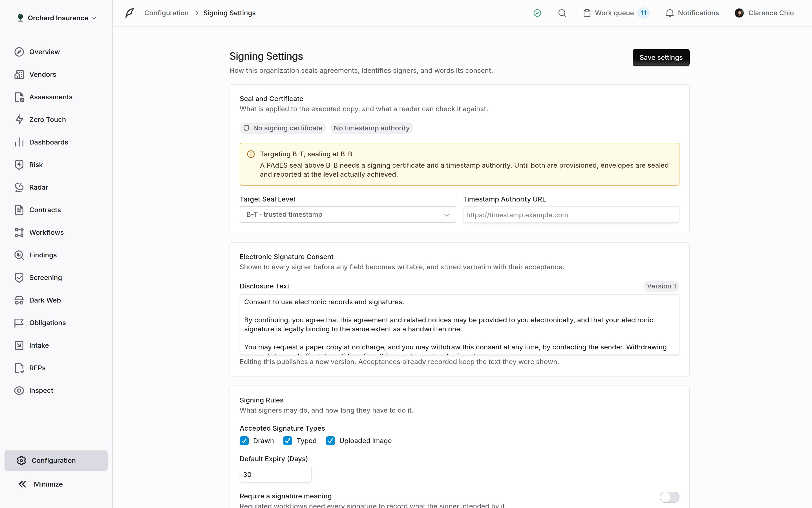Screen dimensions: 812x508
Task: Focus the Default Expiry days field
Action: point(275,474)
